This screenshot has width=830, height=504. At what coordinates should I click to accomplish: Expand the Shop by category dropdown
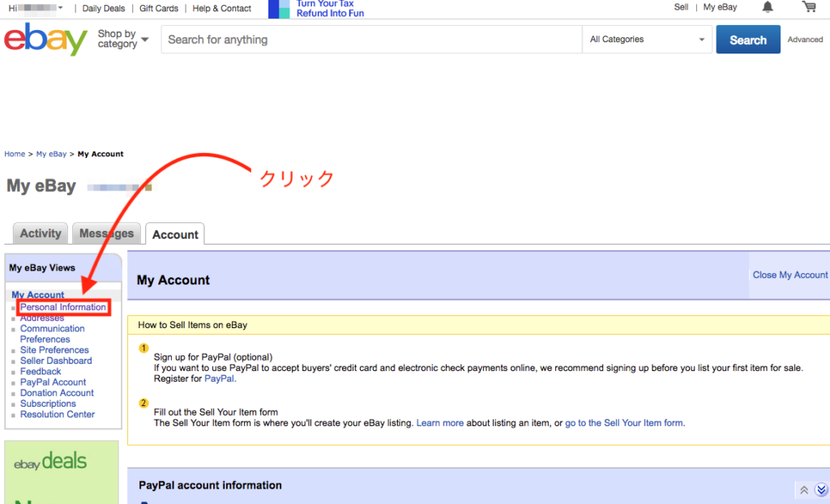click(123, 39)
